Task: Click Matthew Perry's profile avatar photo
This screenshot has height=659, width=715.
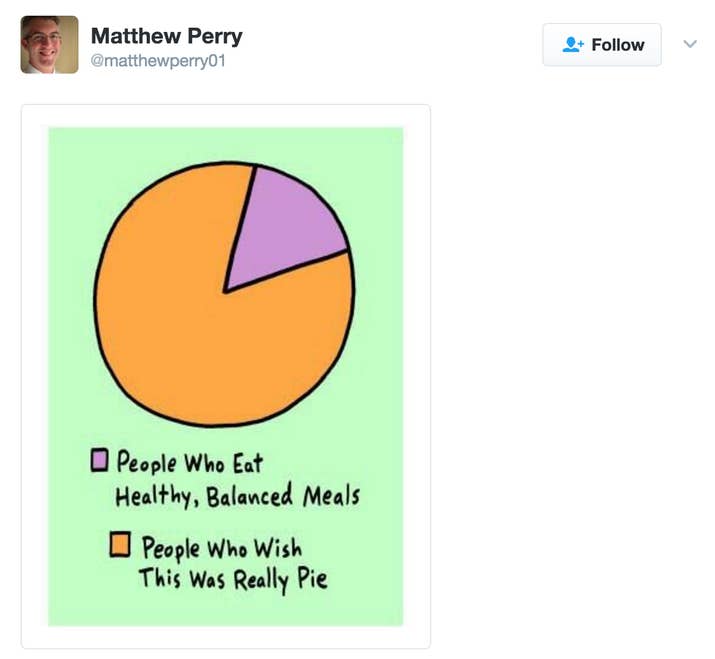Action: coord(49,45)
